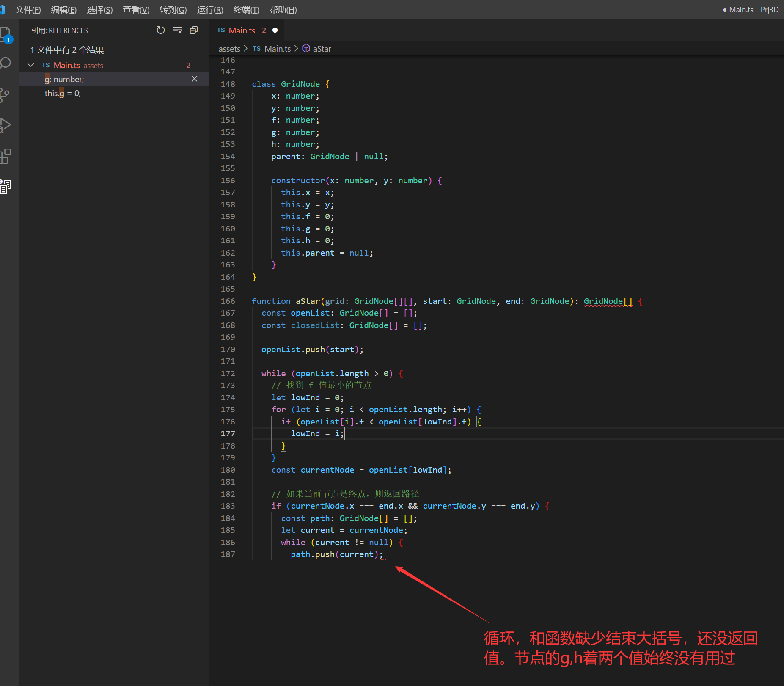
Task: Click the 'x: number;' property line
Action: (295, 96)
